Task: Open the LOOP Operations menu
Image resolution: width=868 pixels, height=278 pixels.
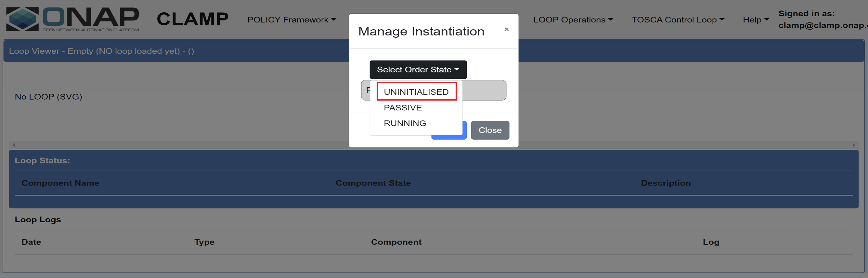Action: click(573, 20)
